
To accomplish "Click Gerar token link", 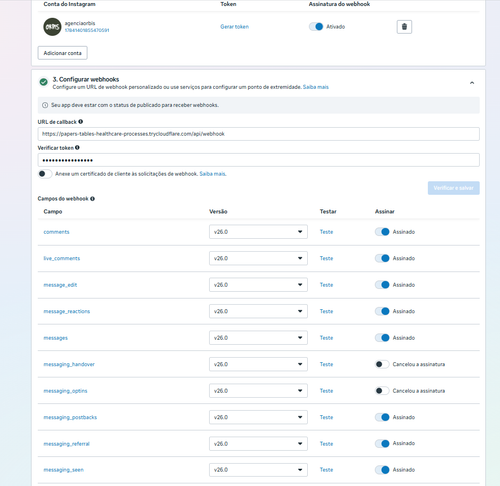I will coord(234,27).
